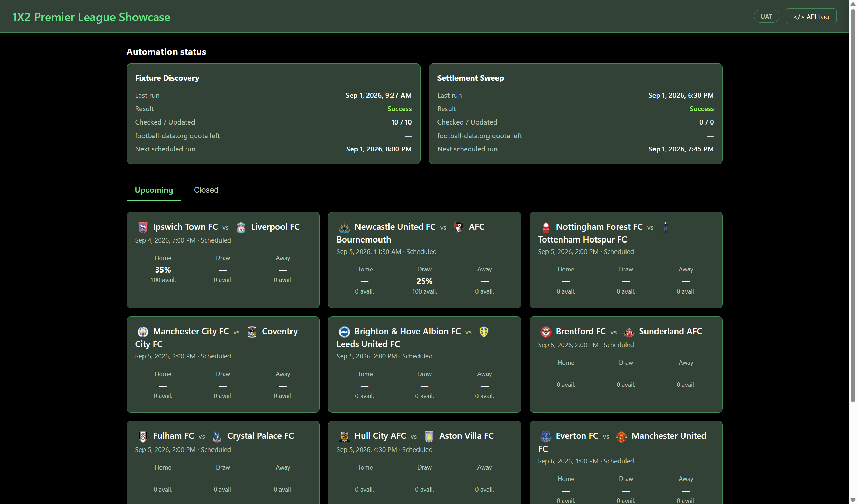Select Draw outcome on Brighton vs Leeds
The image size is (857, 504).
(x=425, y=385)
